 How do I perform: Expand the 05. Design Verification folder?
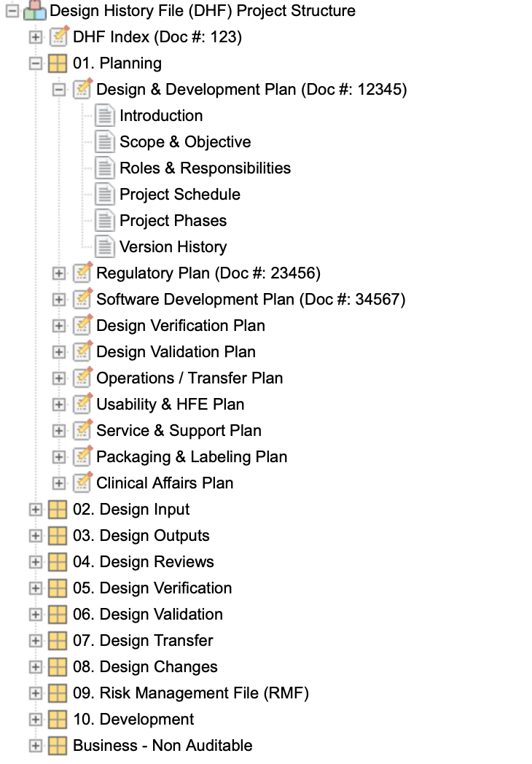coord(36,588)
